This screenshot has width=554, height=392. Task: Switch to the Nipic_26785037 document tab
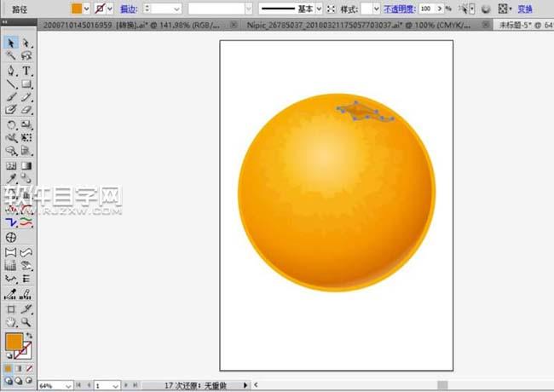358,25
